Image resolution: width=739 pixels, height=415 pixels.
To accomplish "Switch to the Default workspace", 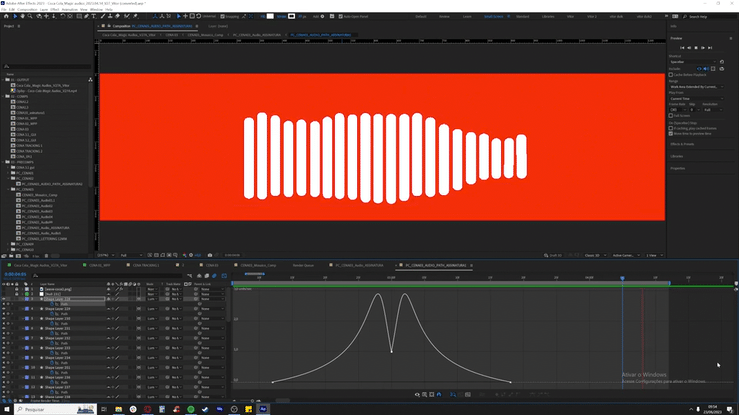I will pos(421,16).
